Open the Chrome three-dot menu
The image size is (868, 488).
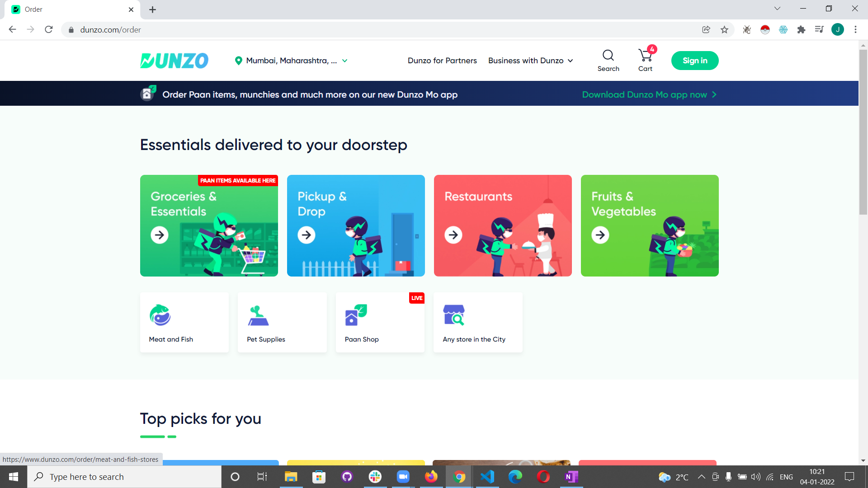point(855,30)
